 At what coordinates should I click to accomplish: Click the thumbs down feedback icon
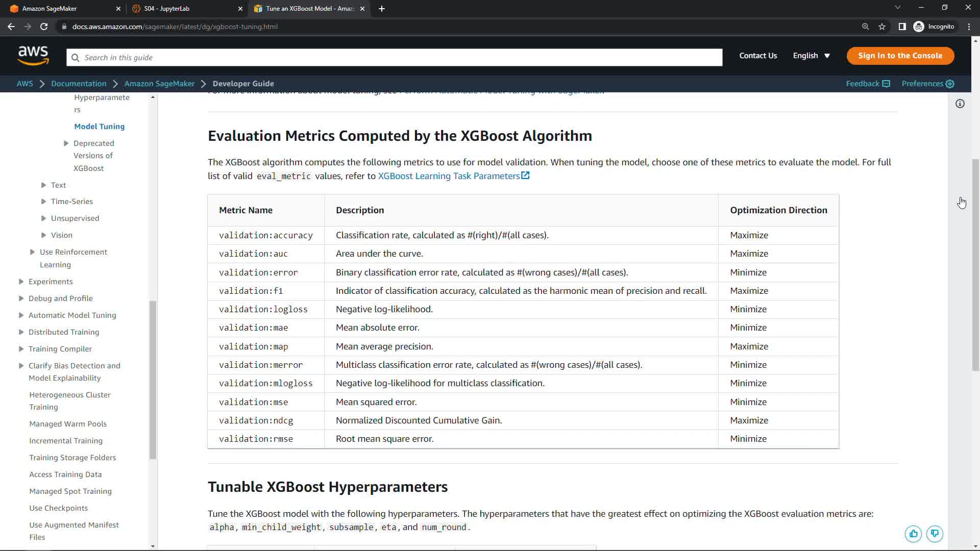pyautogui.click(x=935, y=534)
